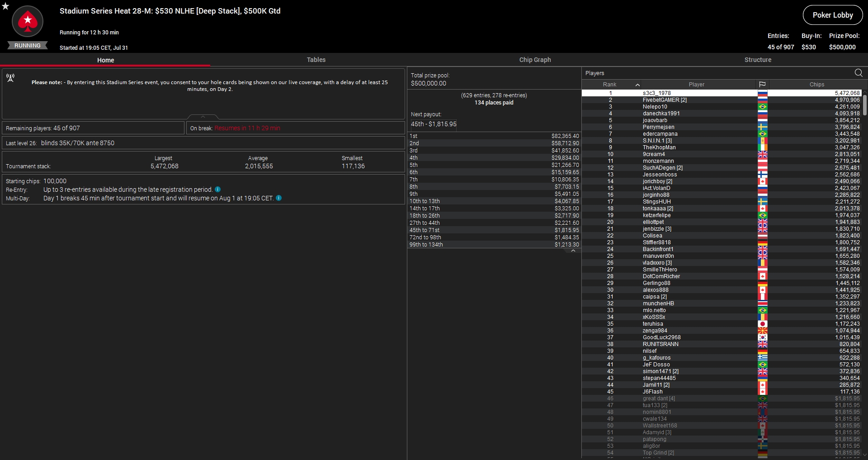Select player SuchADegen [2]
Screen dimensions: 868x460
722,168
